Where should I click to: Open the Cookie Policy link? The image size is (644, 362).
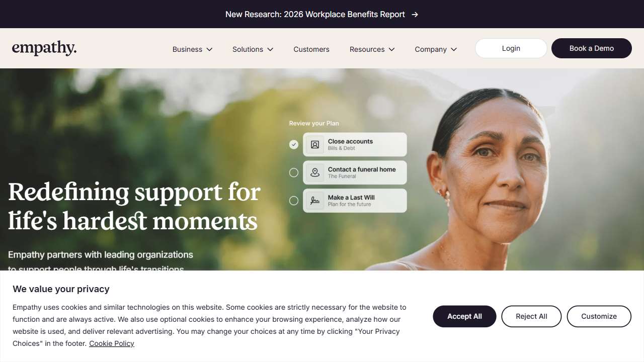tap(112, 343)
